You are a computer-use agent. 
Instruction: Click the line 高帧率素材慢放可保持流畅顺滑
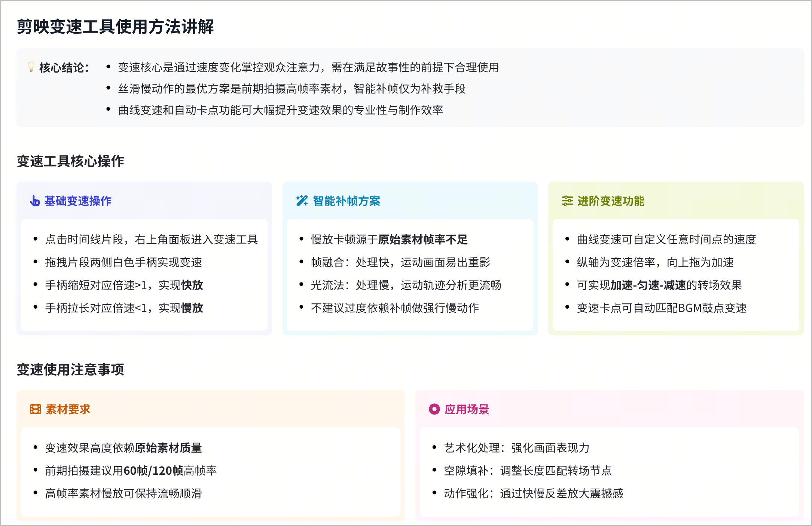click(x=123, y=493)
